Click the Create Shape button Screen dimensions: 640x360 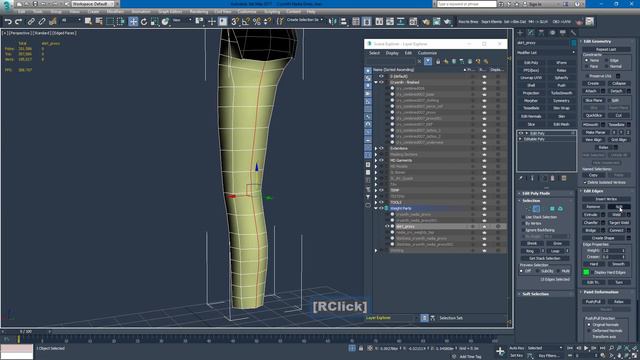(603, 238)
